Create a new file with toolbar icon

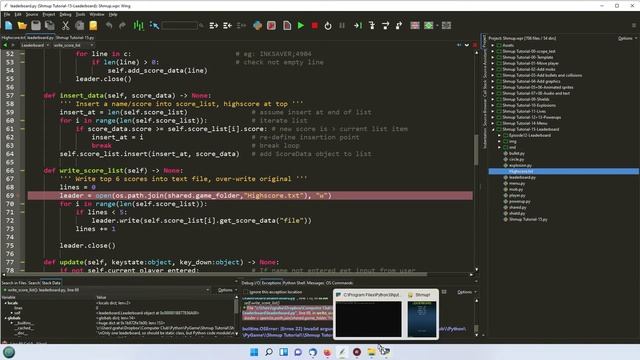coord(9,25)
